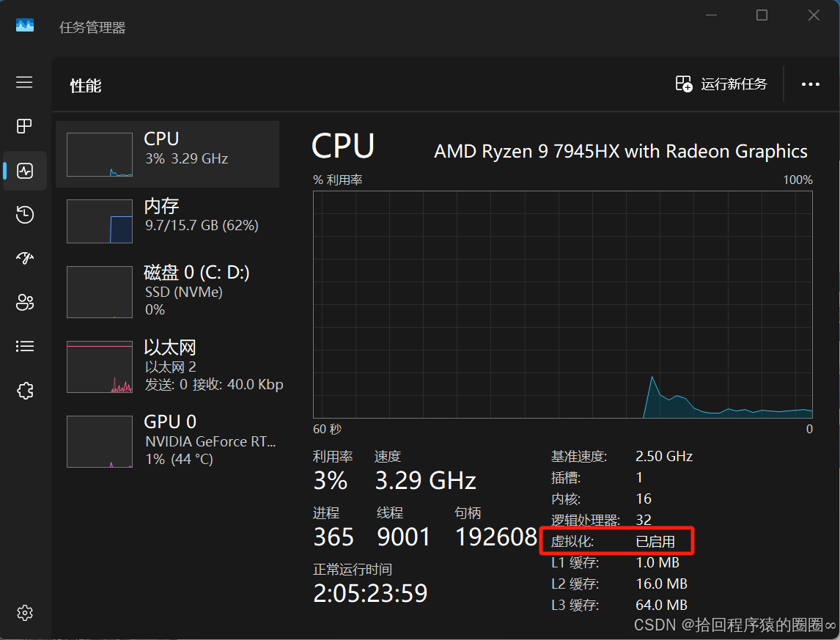Minimize the Task Manager window
This screenshot has height=640, width=840.
point(712,15)
